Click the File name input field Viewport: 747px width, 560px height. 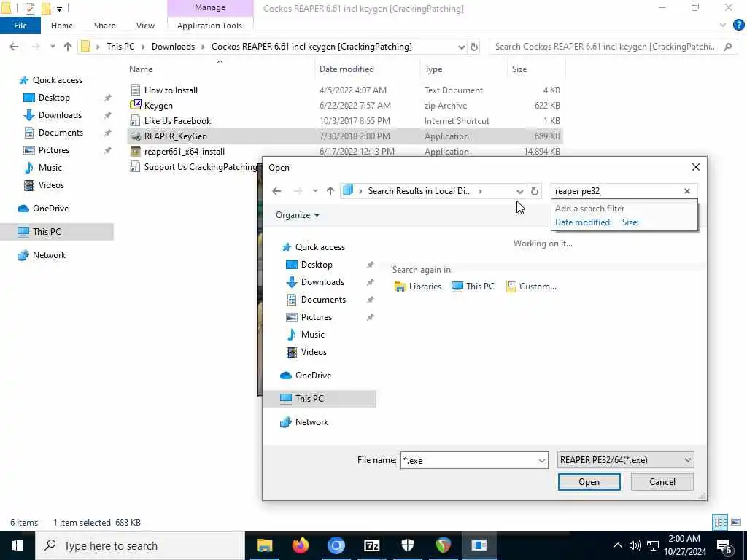469,461
